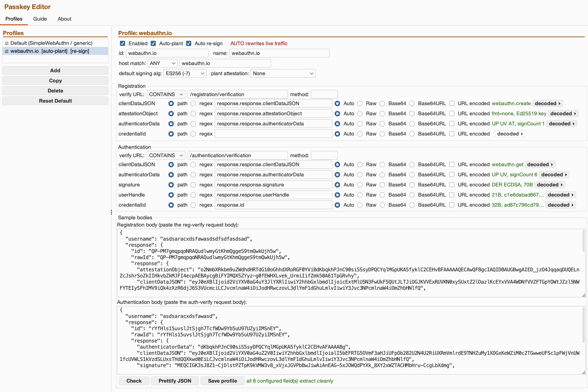Image resolution: width=588 pixels, height=392 pixels.
Task: Open the plant attestation dropdown
Action: click(283, 74)
